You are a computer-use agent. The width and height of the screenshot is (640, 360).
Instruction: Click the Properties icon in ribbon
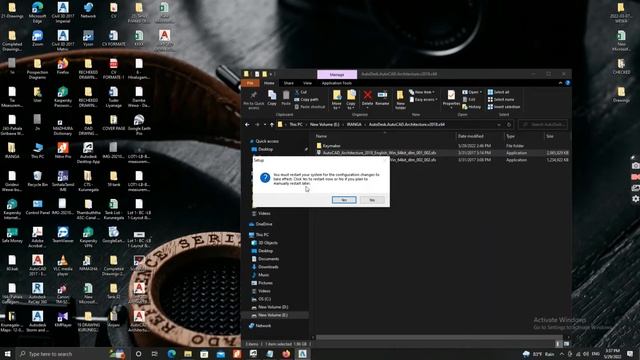(x=451, y=98)
